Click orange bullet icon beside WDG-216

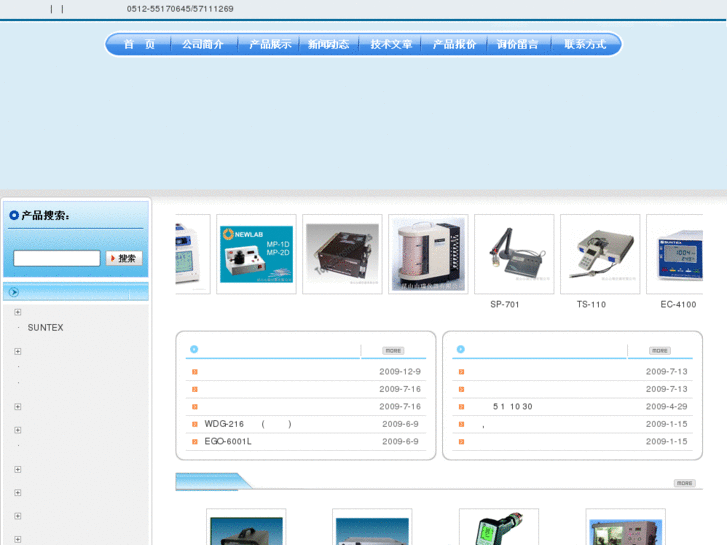tap(195, 424)
